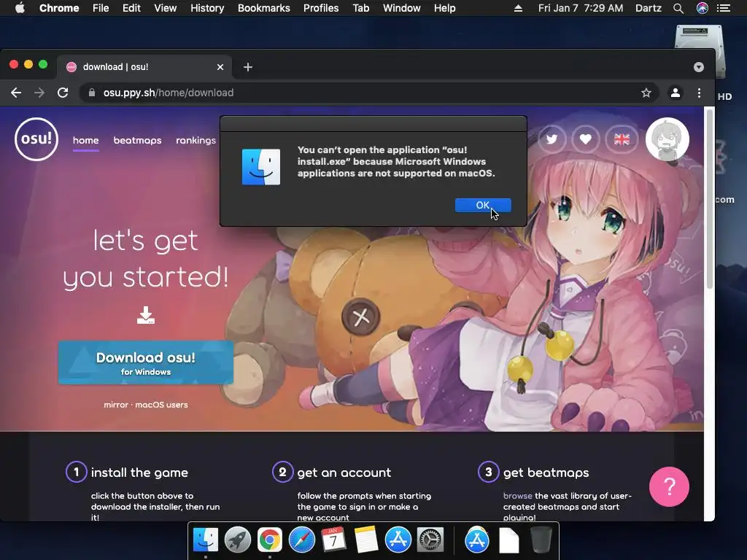Click the Dartz user name in menu bar

click(x=649, y=8)
